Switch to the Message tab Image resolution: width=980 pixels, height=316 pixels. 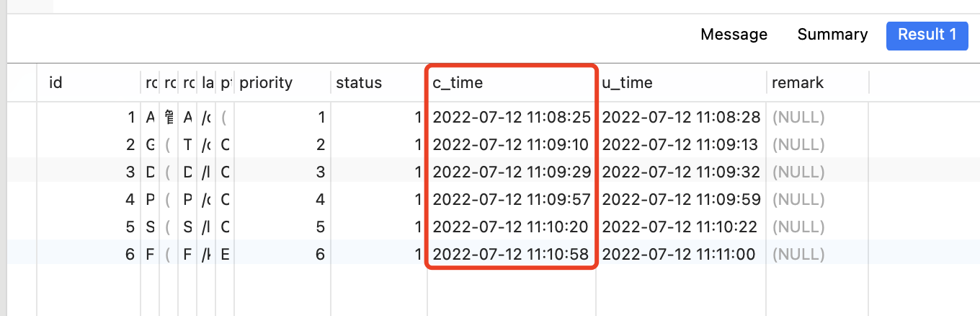[734, 35]
